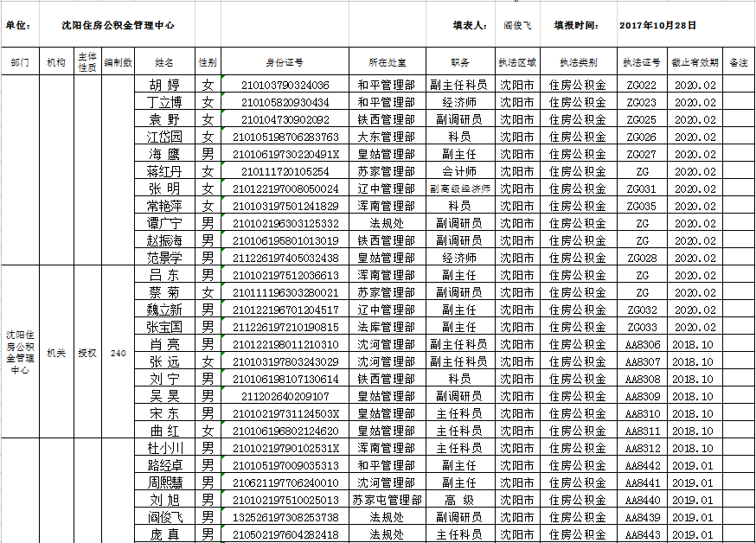Click ID number 210106197302204​91X

tap(286, 155)
